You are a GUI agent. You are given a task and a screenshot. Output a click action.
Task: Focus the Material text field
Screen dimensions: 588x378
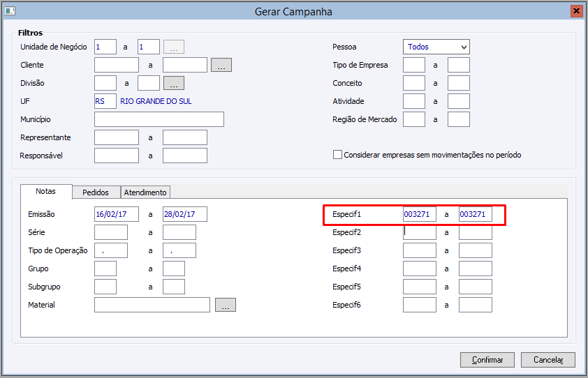152,305
